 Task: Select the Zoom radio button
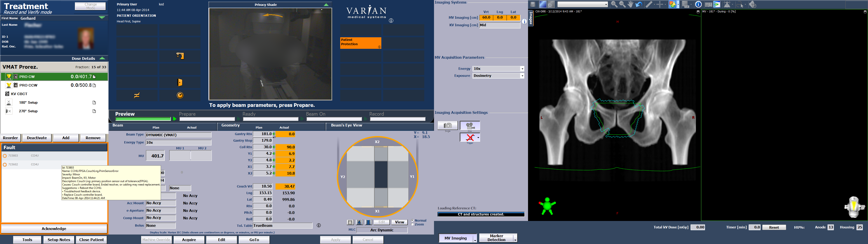[413, 224]
